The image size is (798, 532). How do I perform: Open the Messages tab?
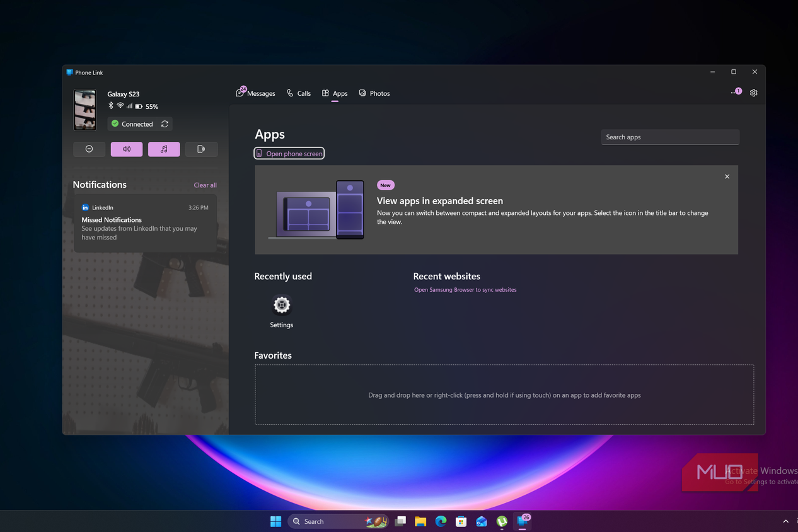(256, 93)
